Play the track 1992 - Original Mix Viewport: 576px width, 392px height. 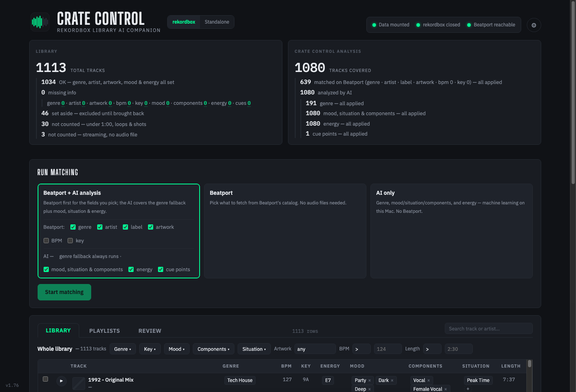click(x=61, y=381)
